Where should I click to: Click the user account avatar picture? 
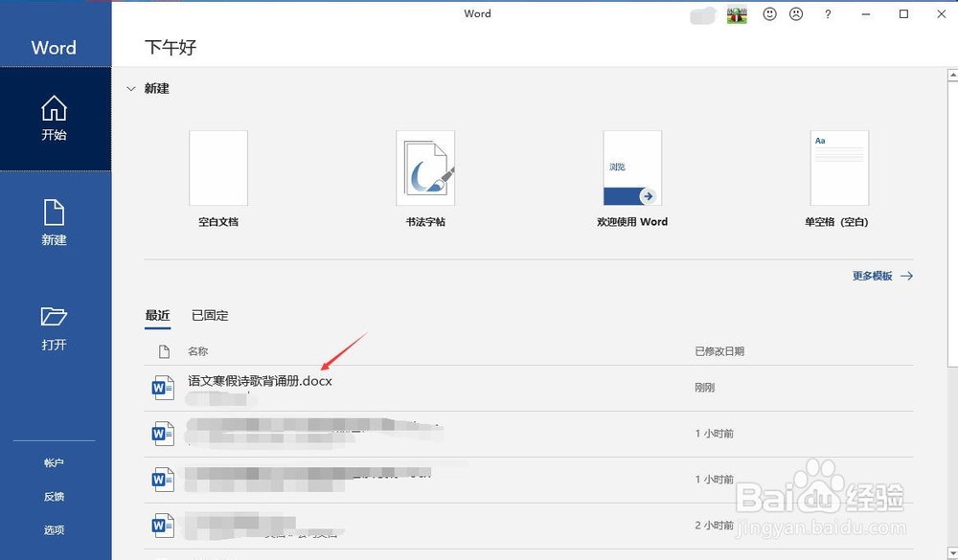pyautogui.click(x=737, y=14)
